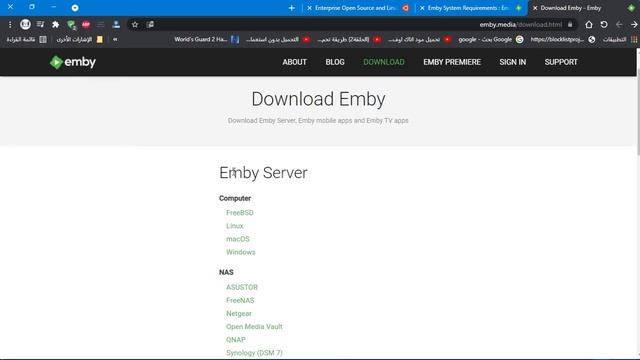This screenshot has width=640, height=360.
Task: Open the تحميل مود الاك YouTube bookmark
Action: (x=420, y=40)
